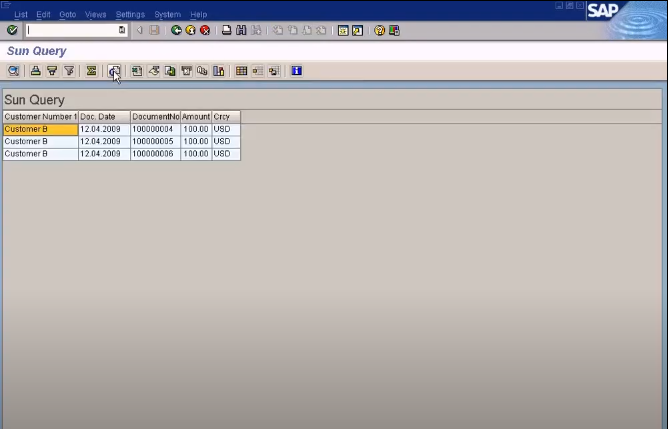Open the System menu
This screenshot has width=668, height=429.
pos(167,14)
